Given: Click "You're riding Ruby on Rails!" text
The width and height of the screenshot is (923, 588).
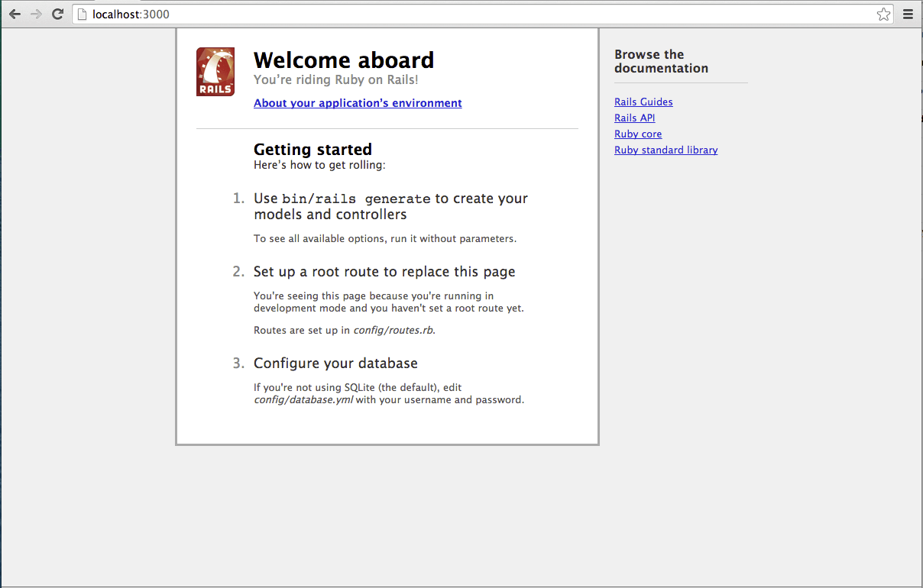Looking at the screenshot, I should tap(335, 79).
